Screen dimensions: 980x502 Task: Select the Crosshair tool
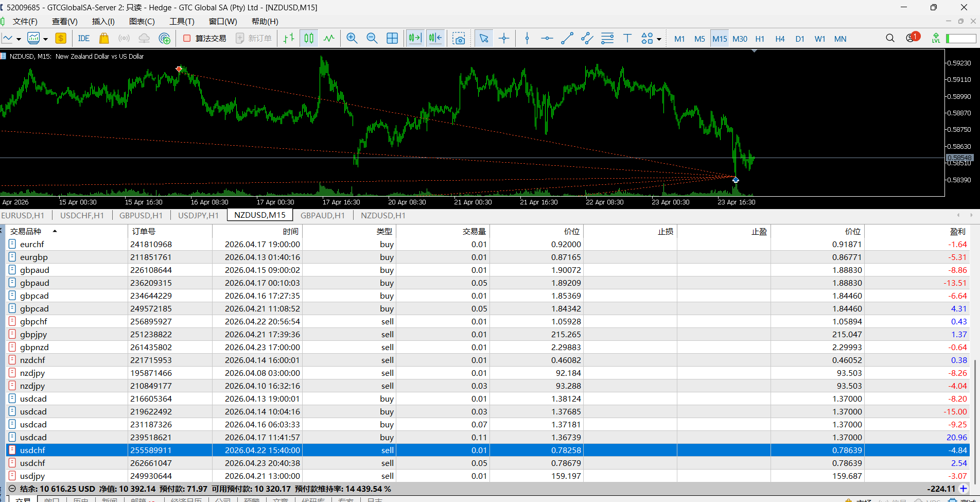pyautogui.click(x=504, y=39)
